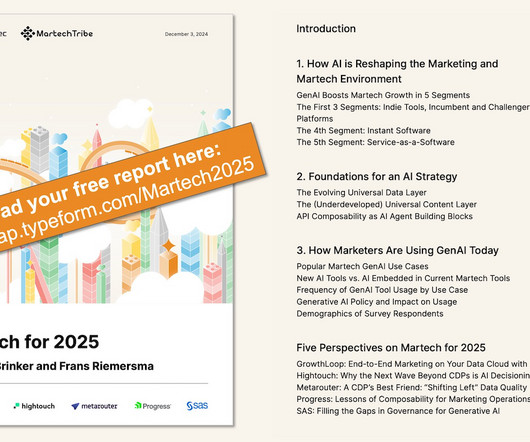The height and width of the screenshot is (442, 530).
Task: Click the 'GrowthLoop: End-to-End Marketing' line
Action: 413,364
